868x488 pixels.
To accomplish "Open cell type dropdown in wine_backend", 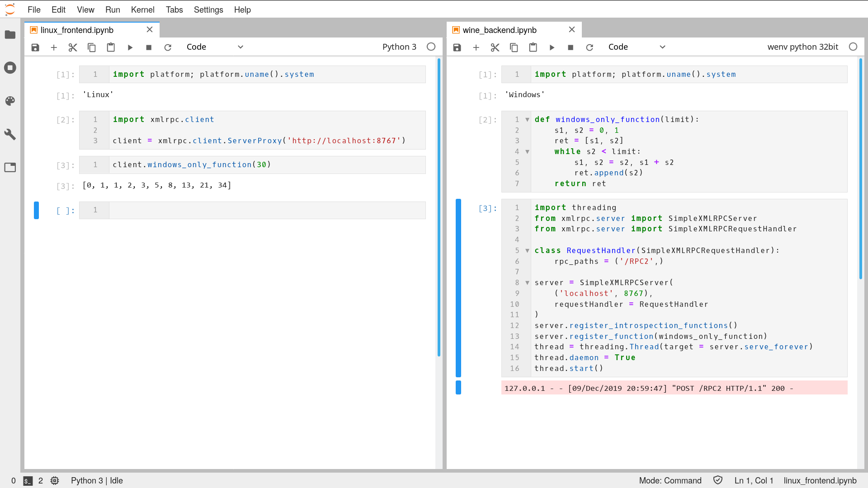I will point(637,47).
